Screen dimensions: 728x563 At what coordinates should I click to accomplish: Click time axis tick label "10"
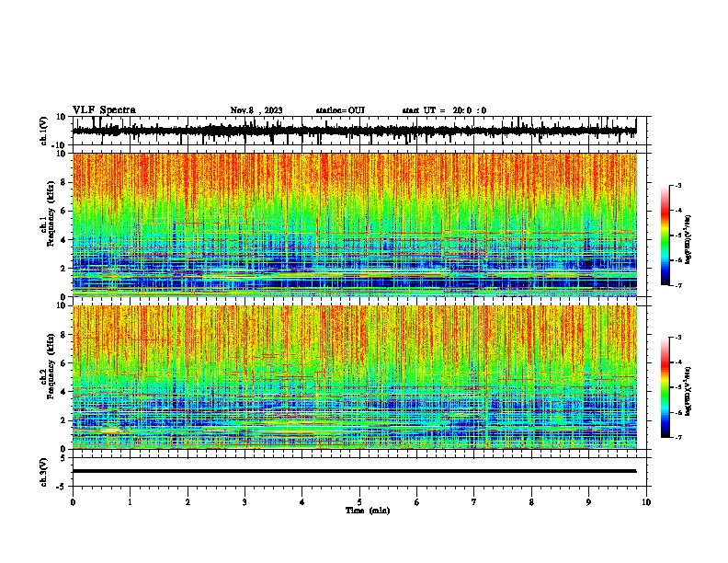click(x=646, y=502)
